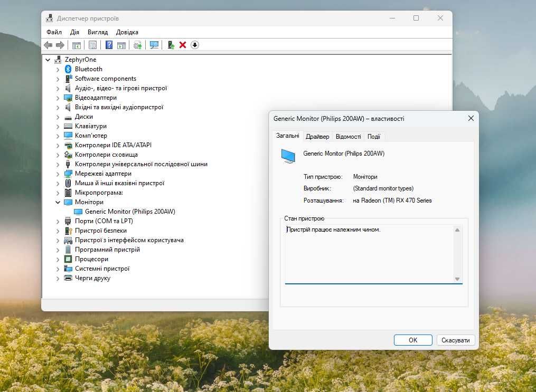Viewport: 536px width, 392px height.
Task: Scan for hardware changes via monitor icon
Action: [x=154, y=45]
